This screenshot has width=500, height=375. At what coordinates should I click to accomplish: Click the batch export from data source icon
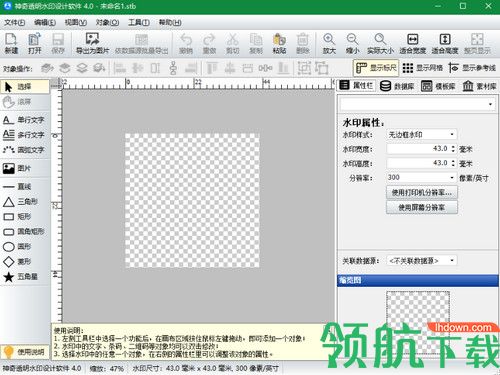pyautogui.click(x=141, y=43)
